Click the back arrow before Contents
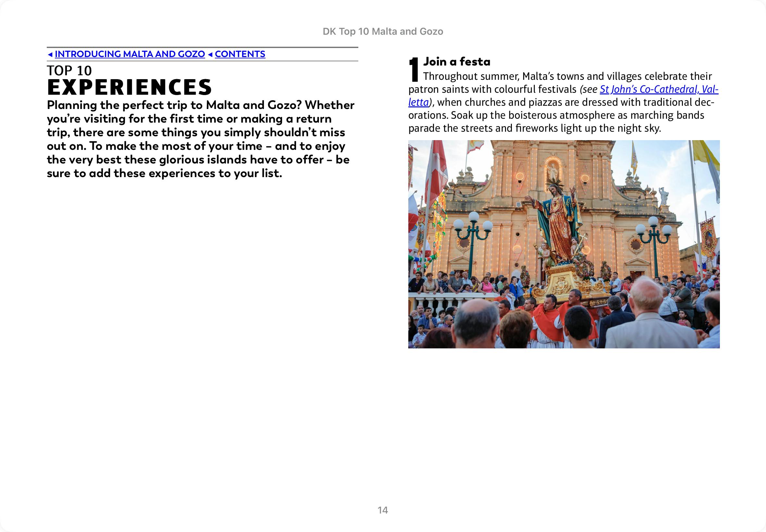This screenshot has height=532, width=766. (210, 54)
